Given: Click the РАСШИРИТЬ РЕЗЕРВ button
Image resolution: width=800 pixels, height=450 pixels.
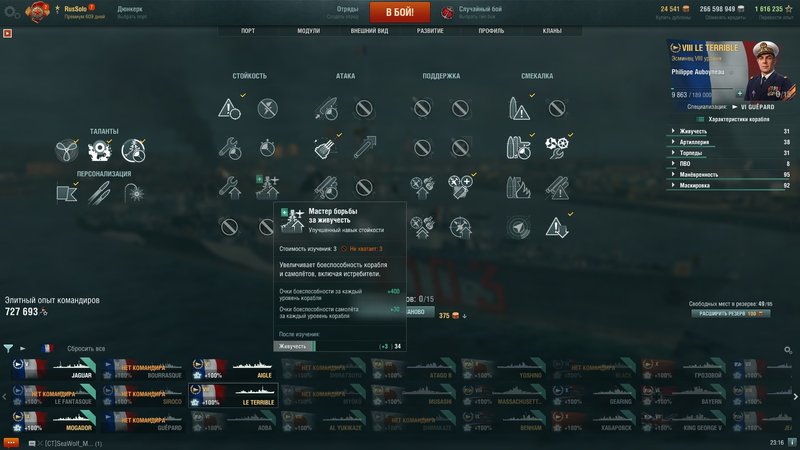Looking at the screenshot, I should (731, 314).
